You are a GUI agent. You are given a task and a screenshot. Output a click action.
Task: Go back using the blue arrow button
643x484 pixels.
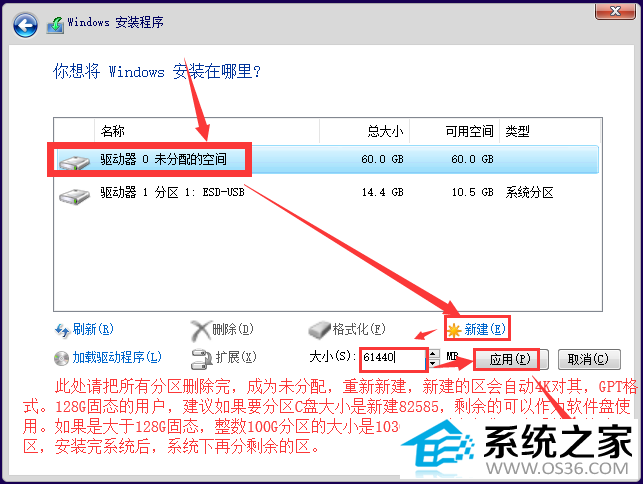[25, 25]
